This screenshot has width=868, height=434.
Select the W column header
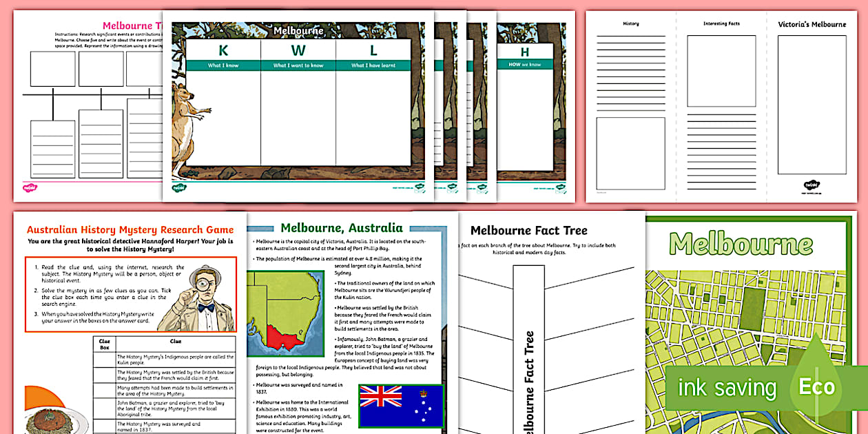(298, 50)
